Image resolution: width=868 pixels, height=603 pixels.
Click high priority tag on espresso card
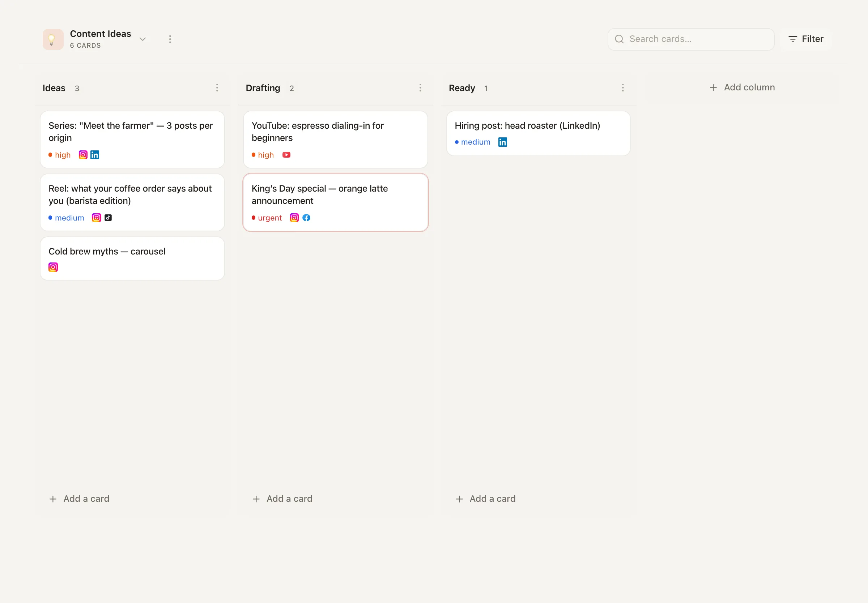pos(263,155)
